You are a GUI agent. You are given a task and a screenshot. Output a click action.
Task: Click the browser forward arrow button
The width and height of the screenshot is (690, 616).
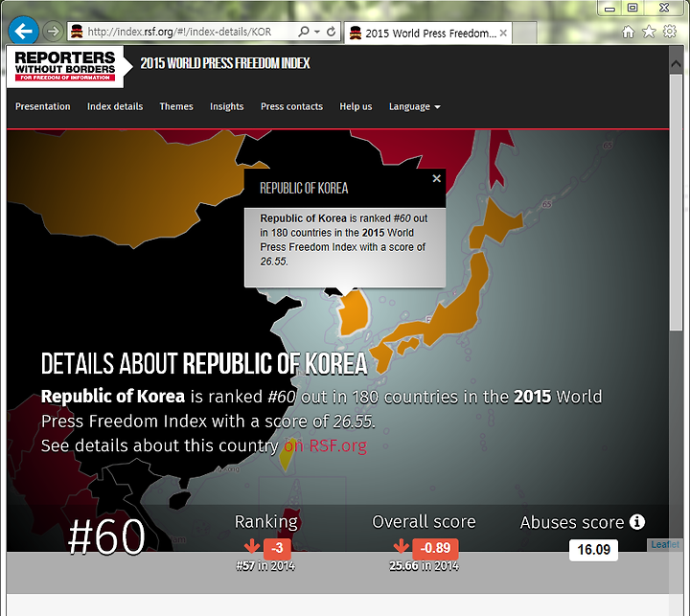[x=53, y=32]
